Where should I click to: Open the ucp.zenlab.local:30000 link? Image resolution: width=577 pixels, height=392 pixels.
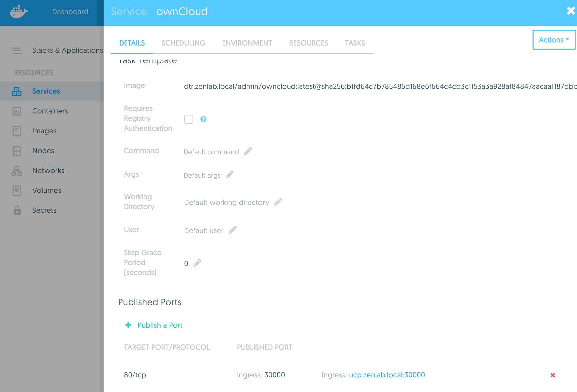387,375
